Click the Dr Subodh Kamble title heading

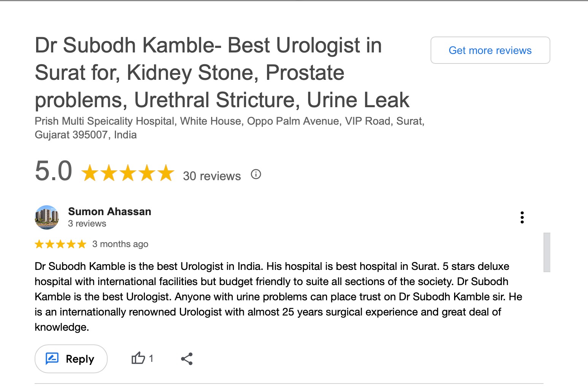pyautogui.click(x=222, y=72)
